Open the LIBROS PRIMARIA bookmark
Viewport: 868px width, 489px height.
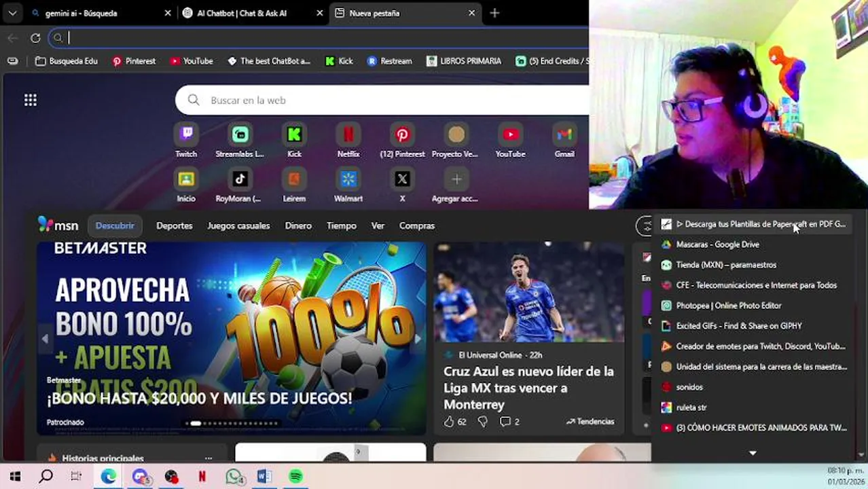464,61
